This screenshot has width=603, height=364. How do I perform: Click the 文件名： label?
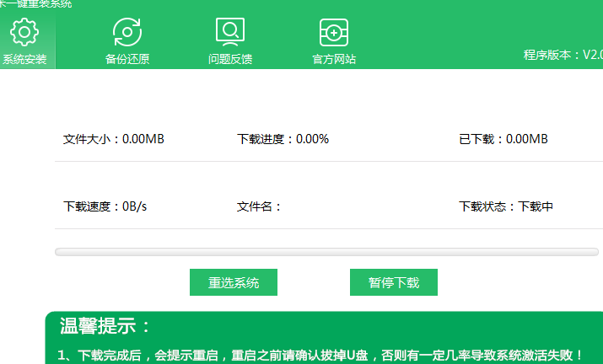coord(259,206)
